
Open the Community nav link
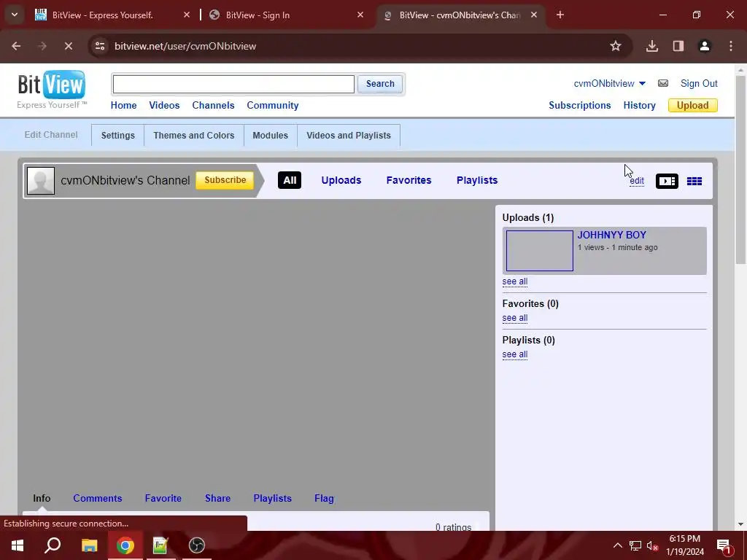[273, 105]
